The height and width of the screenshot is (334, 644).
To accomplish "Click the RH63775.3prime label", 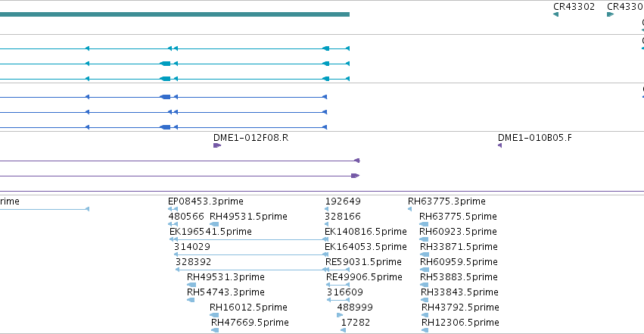I will pos(446,201).
